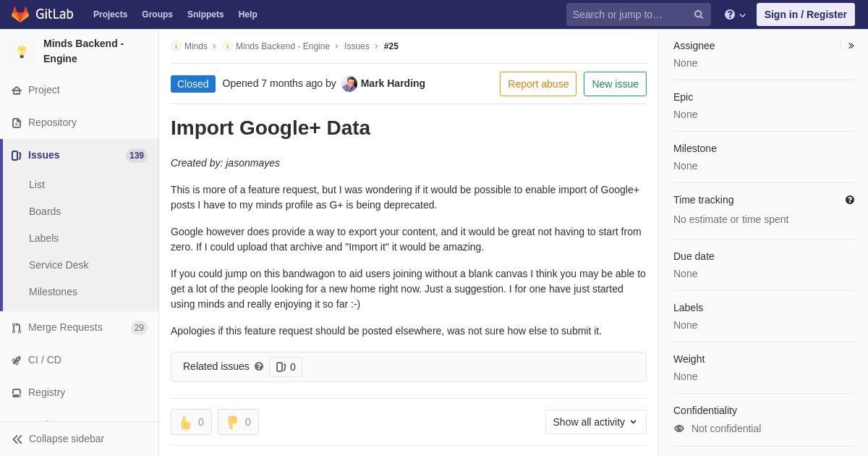This screenshot has width=868, height=456.
Task: Click the Engine breadcrumb avatar icon
Action: tap(227, 46)
